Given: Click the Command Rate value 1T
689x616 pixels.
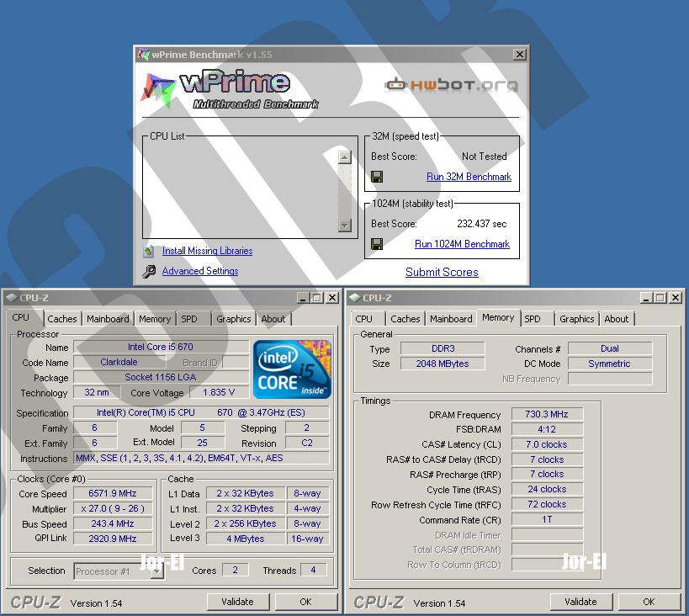Looking at the screenshot, I should click(547, 520).
